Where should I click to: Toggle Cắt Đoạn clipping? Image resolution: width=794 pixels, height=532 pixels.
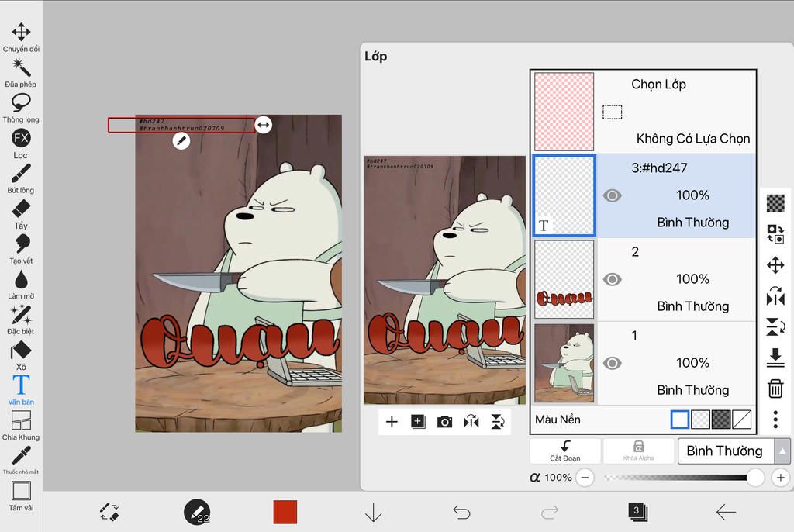[x=565, y=451]
